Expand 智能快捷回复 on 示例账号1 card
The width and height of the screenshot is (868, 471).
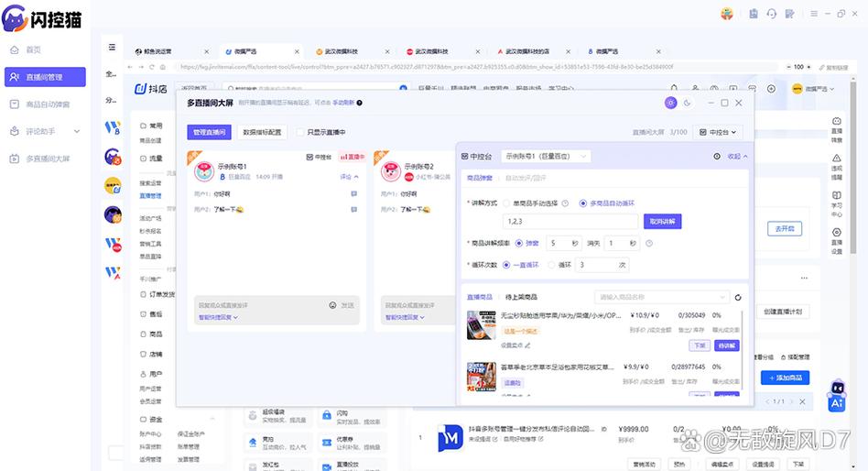218,317
